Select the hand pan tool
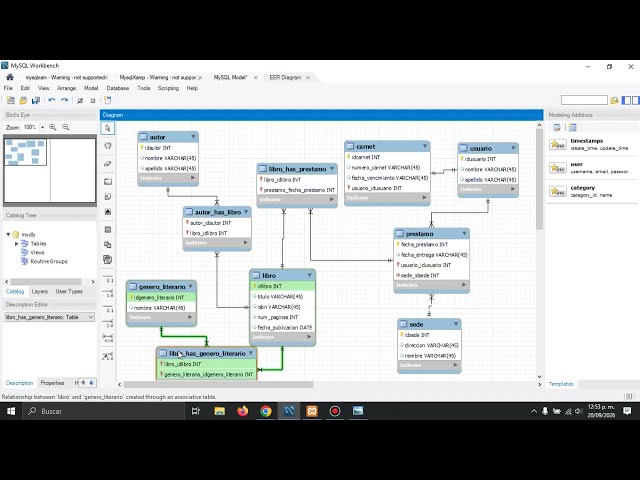640x480 pixels. 108,146
